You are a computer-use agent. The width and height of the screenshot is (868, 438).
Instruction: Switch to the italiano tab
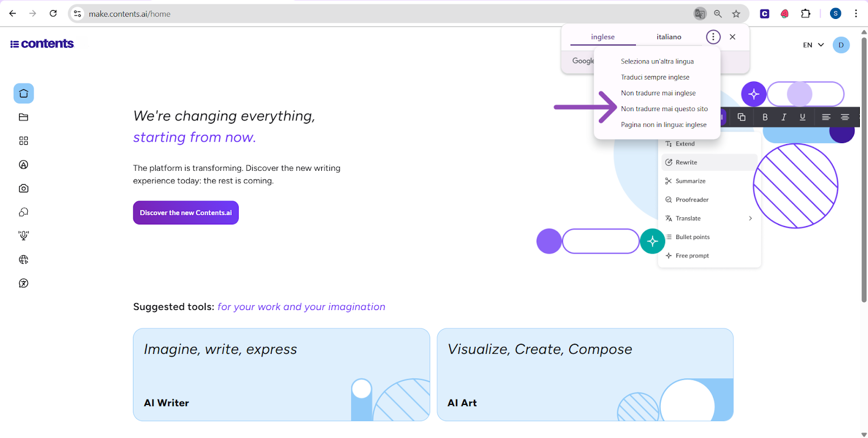tap(669, 37)
